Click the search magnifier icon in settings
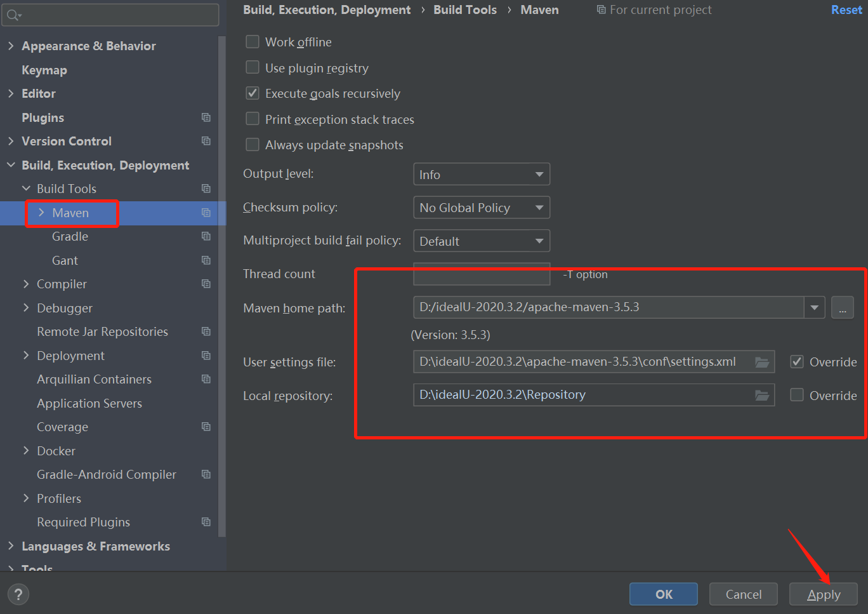Screen dimensions: 868x614 [x=14, y=15]
